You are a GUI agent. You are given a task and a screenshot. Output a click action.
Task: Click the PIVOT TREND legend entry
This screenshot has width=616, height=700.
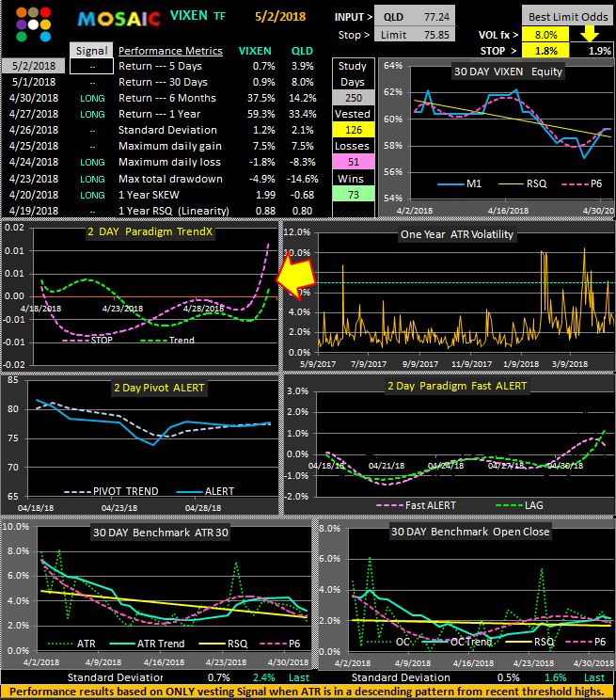(x=111, y=491)
